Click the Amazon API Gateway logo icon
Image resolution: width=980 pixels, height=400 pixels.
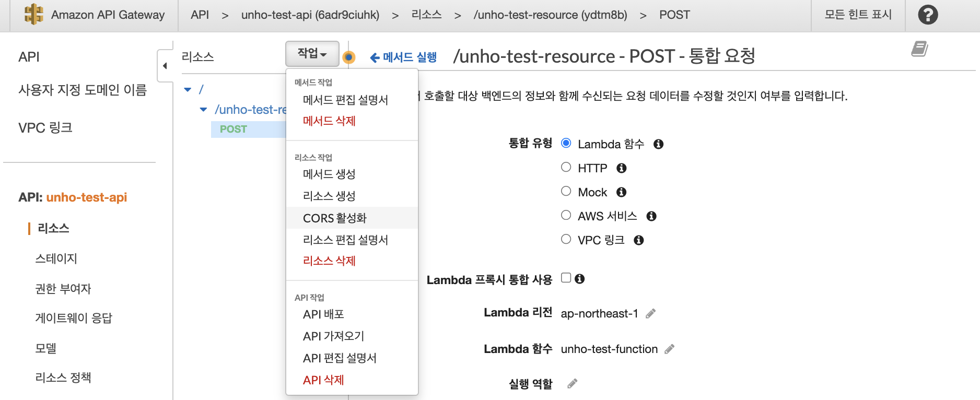tap(34, 15)
